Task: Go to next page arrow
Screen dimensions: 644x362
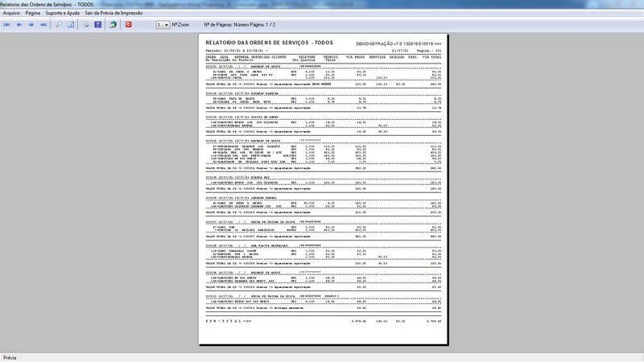Action: [x=31, y=25]
